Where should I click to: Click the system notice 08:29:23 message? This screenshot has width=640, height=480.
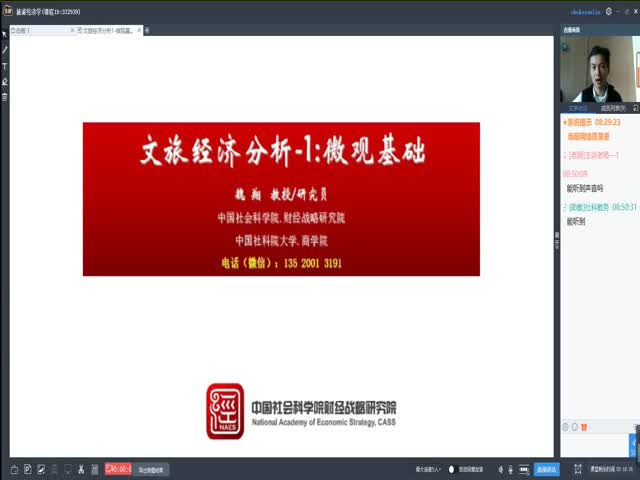click(592, 129)
